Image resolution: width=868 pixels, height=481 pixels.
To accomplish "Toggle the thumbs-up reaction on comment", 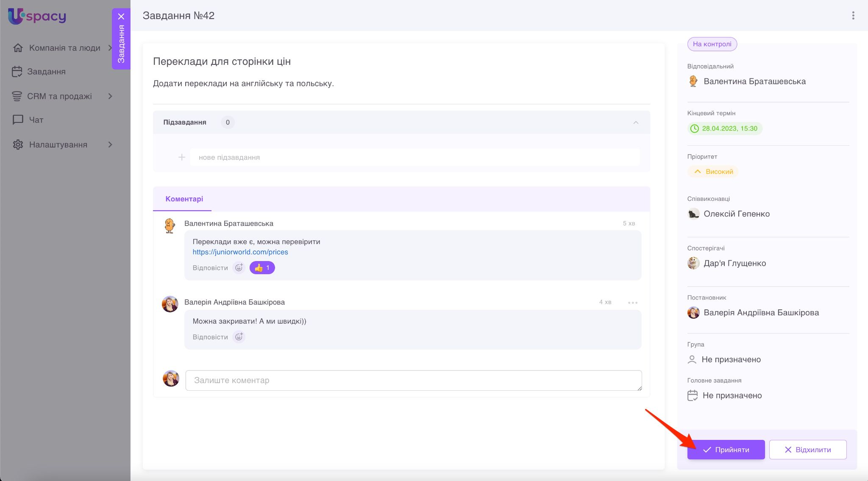I will (x=262, y=268).
